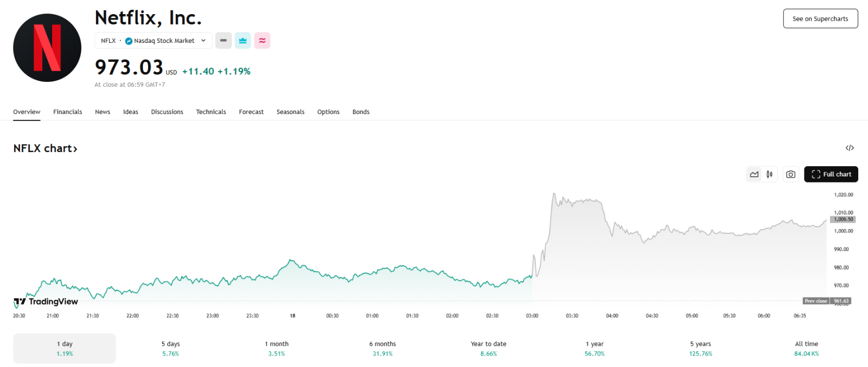Click the Netflix logo icon
Image resolution: width=868 pixels, height=367 pixels.
[x=47, y=48]
